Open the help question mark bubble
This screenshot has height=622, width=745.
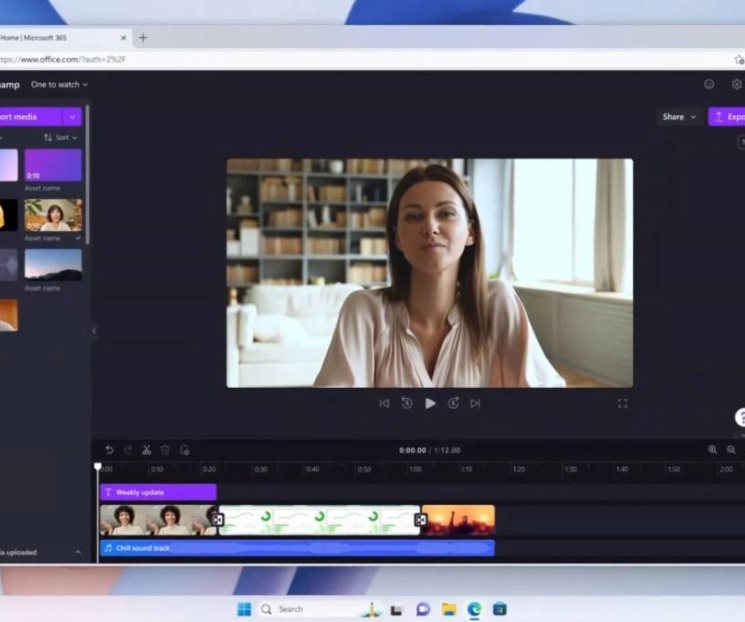click(740, 418)
